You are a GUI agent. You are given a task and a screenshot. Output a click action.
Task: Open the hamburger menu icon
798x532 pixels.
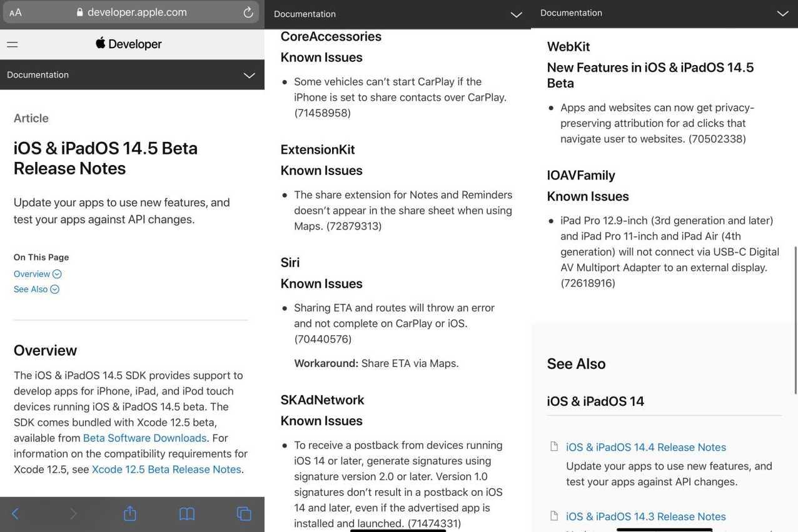[13, 44]
